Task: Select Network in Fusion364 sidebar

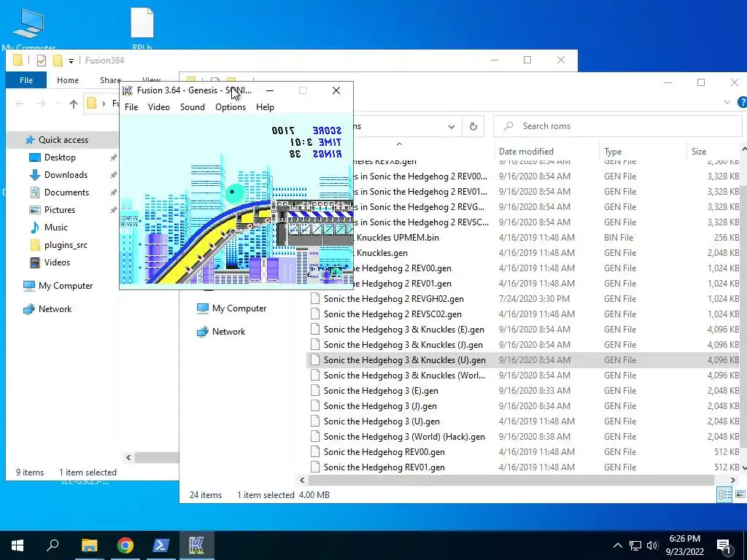Action: pos(55,309)
